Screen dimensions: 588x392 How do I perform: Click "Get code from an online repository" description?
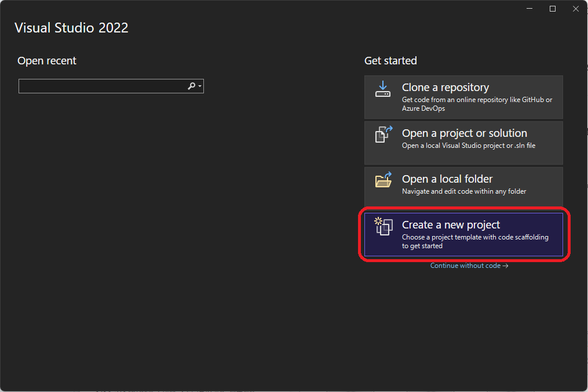[x=477, y=104]
